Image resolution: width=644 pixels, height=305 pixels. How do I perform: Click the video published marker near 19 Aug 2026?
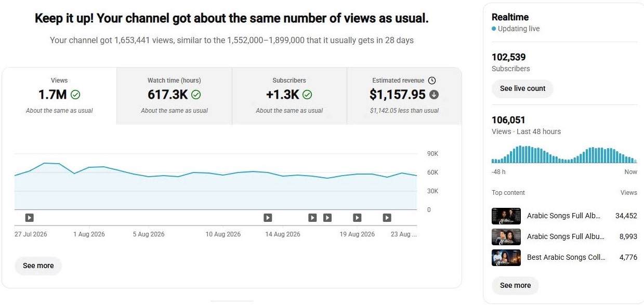click(357, 218)
